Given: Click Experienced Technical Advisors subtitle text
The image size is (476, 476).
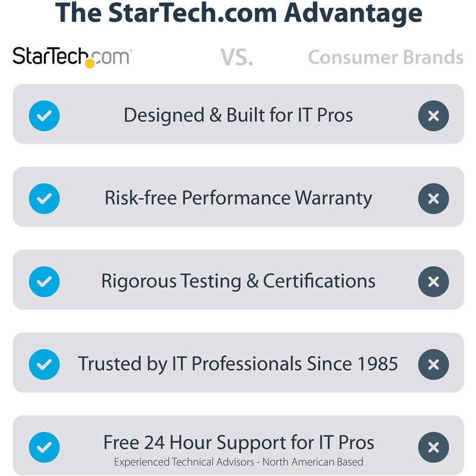Looking at the screenshot, I should 238,462.
